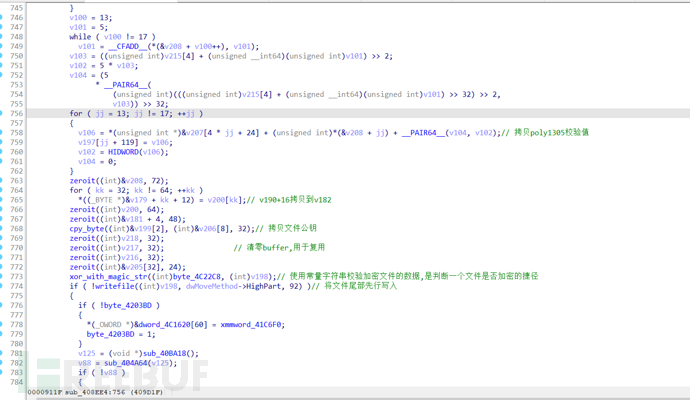Click zeroit call with &v181 + 4, 48

tap(127, 219)
